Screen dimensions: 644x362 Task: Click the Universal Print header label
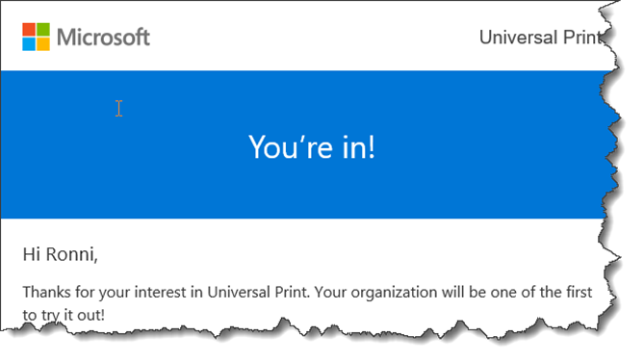click(x=541, y=38)
